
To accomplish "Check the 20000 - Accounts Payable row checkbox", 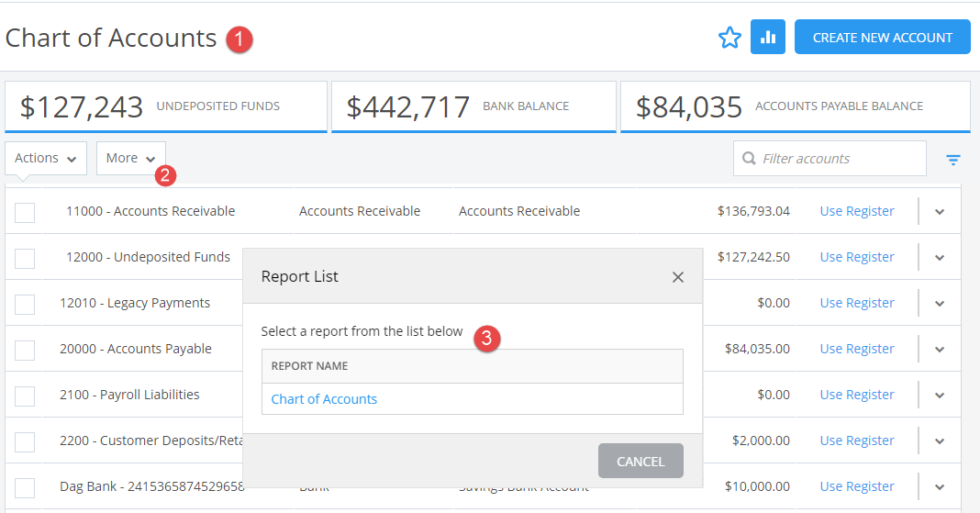I will pyautogui.click(x=25, y=350).
